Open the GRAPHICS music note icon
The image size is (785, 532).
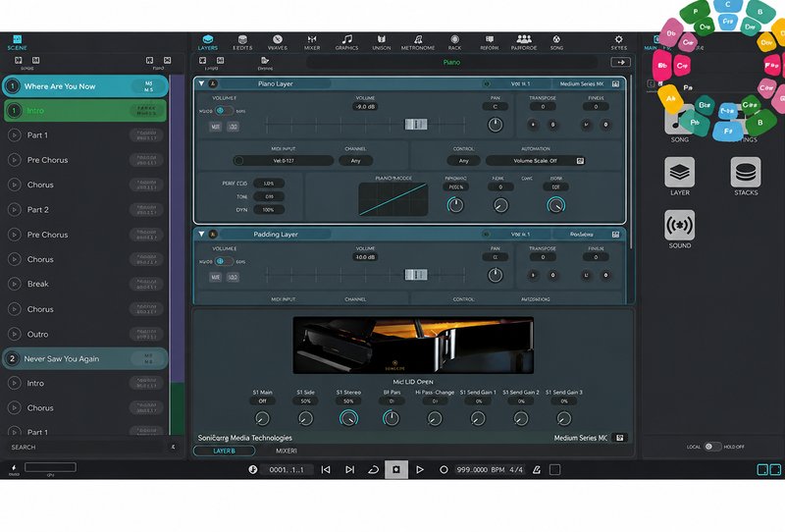(346, 42)
